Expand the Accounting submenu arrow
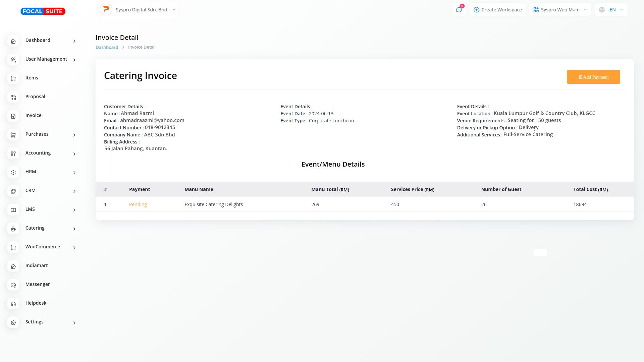 pos(74,154)
